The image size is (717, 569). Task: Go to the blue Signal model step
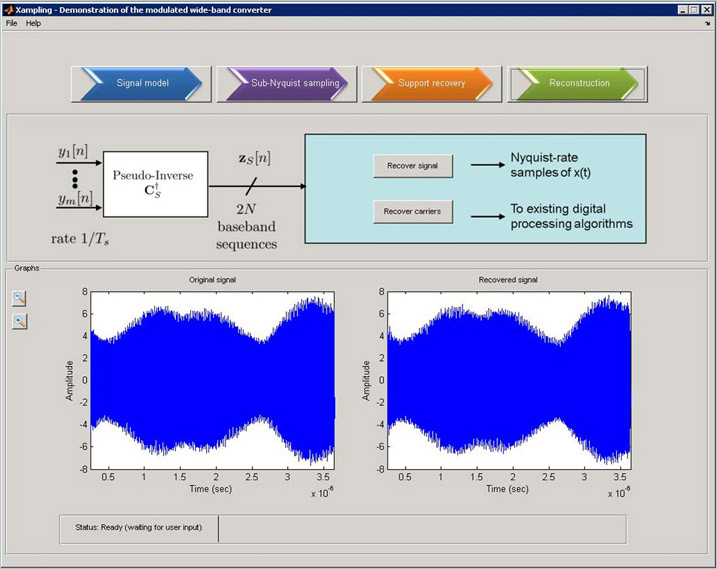click(x=141, y=84)
